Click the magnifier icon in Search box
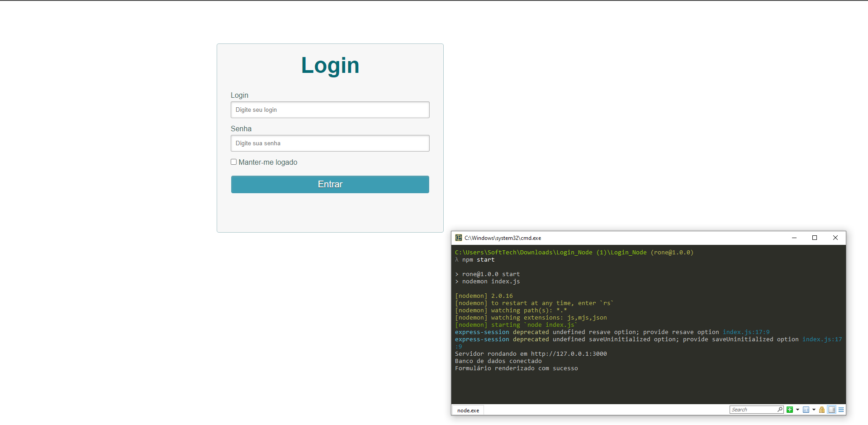 point(780,410)
